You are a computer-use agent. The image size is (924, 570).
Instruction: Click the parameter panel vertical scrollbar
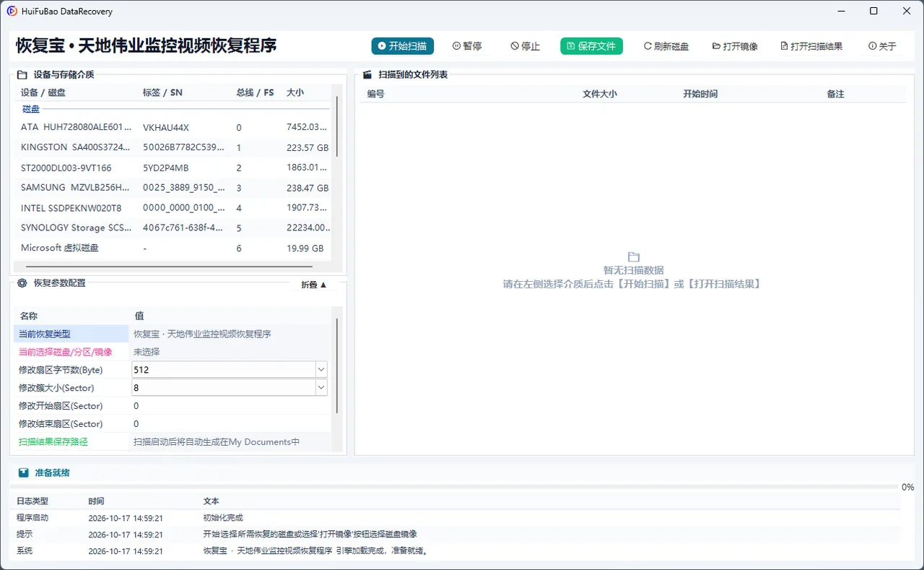coord(336,366)
